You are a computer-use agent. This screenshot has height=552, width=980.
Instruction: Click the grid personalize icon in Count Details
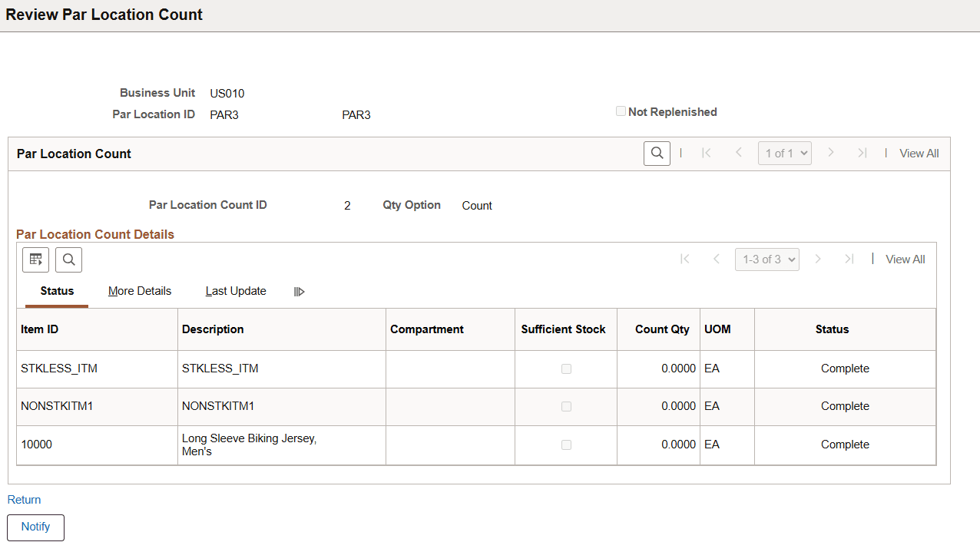point(35,259)
